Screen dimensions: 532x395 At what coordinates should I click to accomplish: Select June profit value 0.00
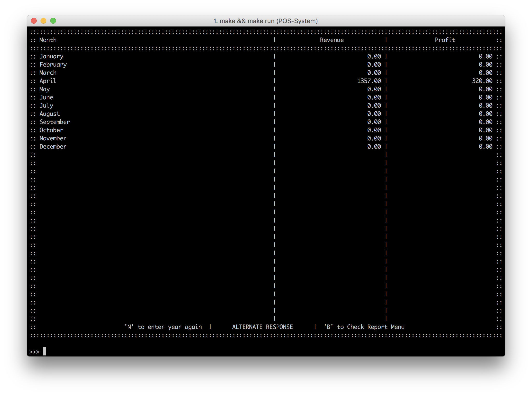tap(486, 97)
